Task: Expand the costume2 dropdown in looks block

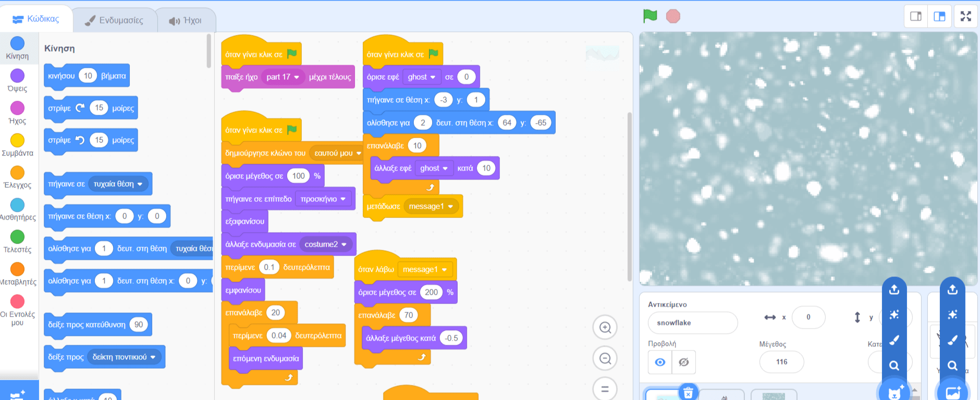Action: tap(344, 245)
